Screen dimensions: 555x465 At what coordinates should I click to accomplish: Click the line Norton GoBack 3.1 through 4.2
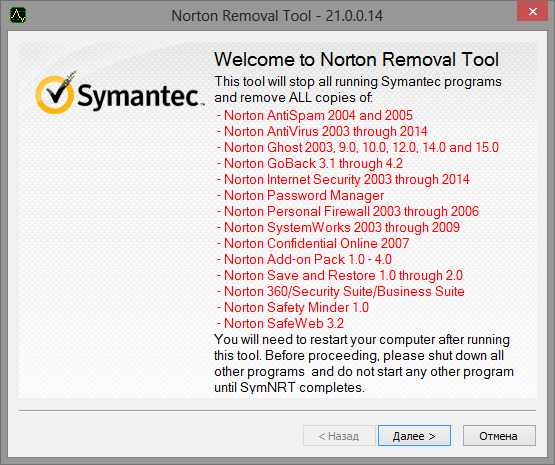[310, 163]
